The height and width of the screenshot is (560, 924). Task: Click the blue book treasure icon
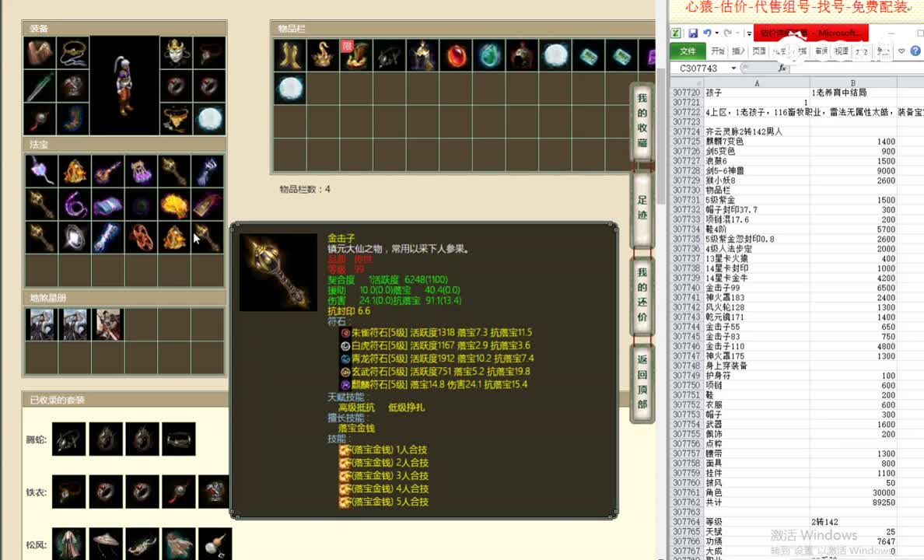pyautogui.click(x=108, y=205)
